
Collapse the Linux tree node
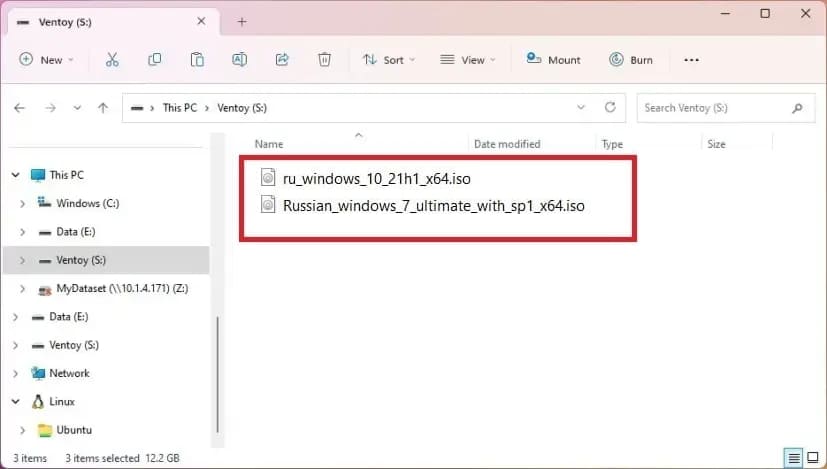click(15, 402)
